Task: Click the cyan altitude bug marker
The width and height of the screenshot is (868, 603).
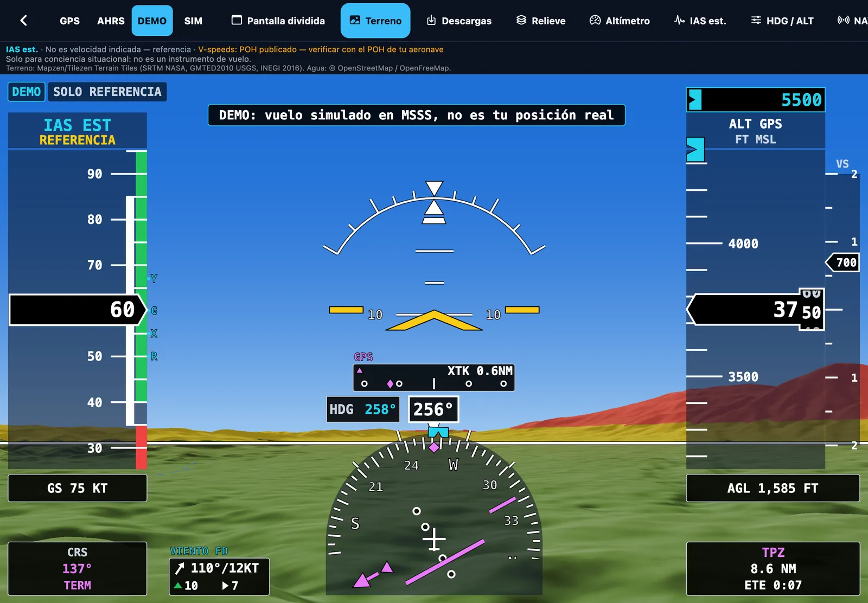Action: pyautogui.click(x=695, y=150)
